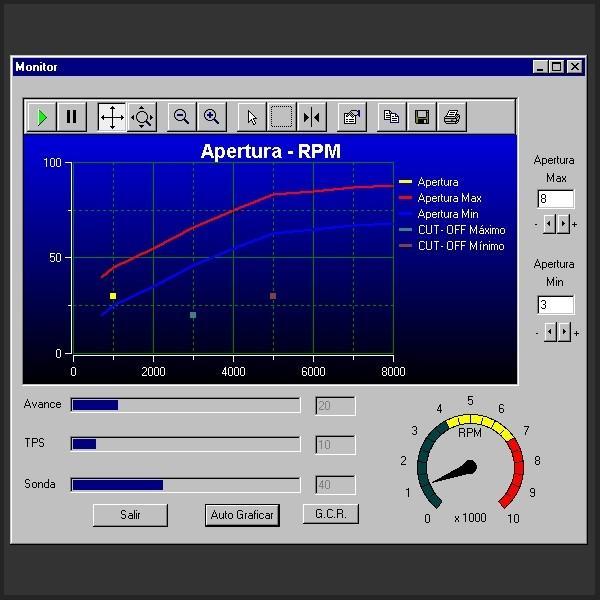
Task: Pause the chart with the pause icon
Action: click(x=72, y=117)
